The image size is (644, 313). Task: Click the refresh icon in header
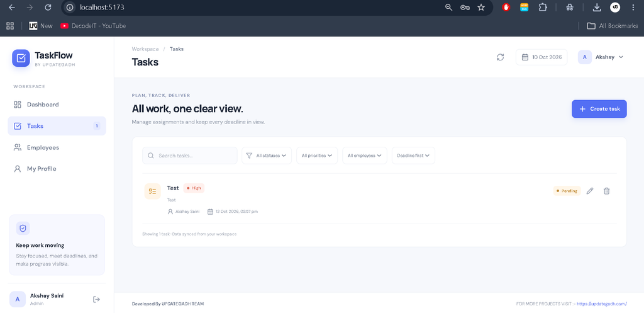[500, 57]
